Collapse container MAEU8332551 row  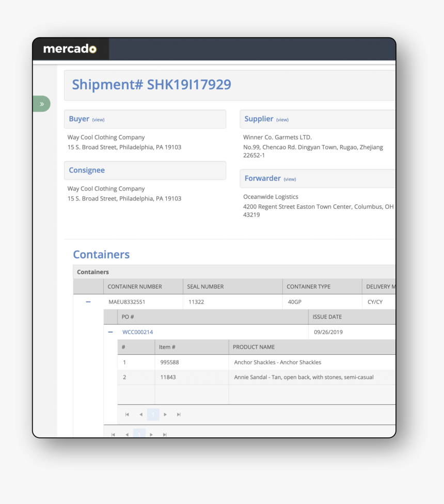(88, 302)
